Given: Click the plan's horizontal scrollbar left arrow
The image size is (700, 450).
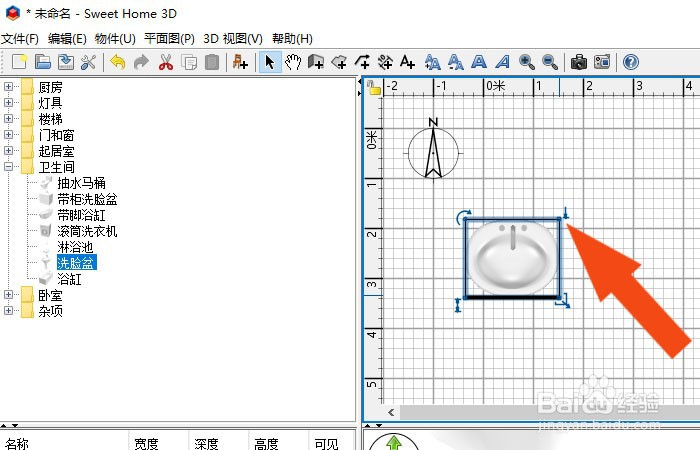Looking at the screenshot, I should click(391, 412).
